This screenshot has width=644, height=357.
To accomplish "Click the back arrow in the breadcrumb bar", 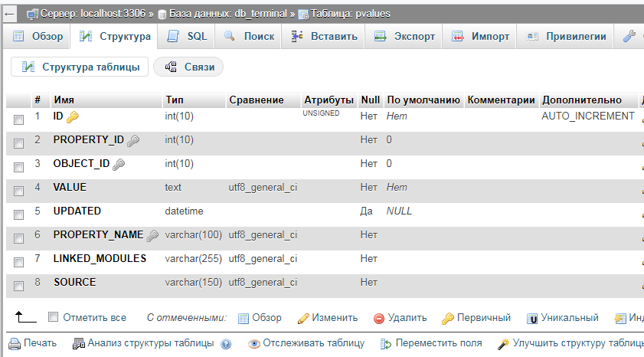I will [x=11, y=14].
